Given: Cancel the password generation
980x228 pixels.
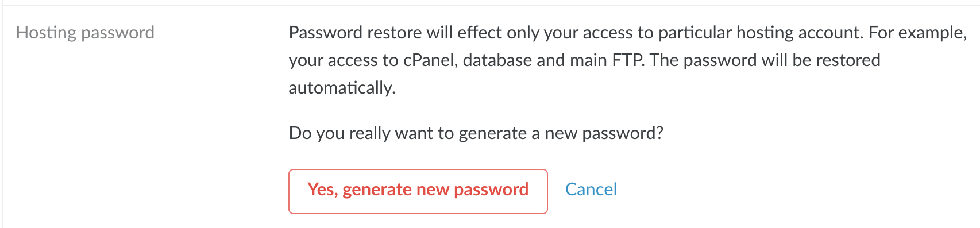Looking at the screenshot, I should [x=591, y=190].
